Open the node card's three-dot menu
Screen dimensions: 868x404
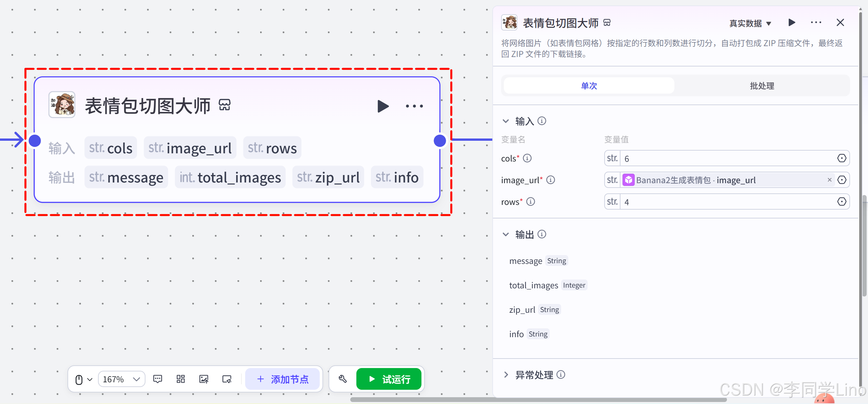tap(414, 106)
